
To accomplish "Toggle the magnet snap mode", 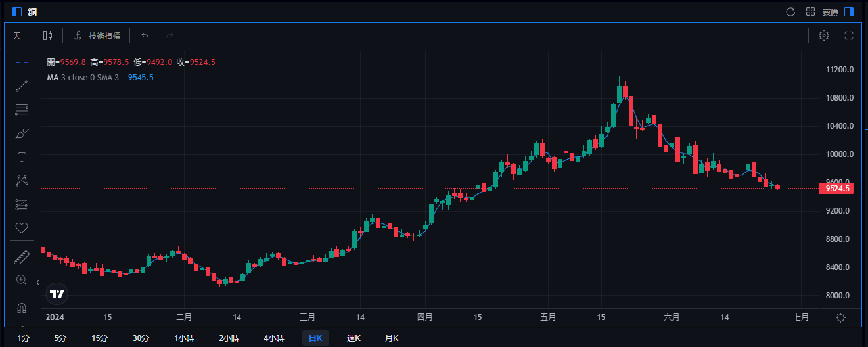I will [x=22, y=308].
